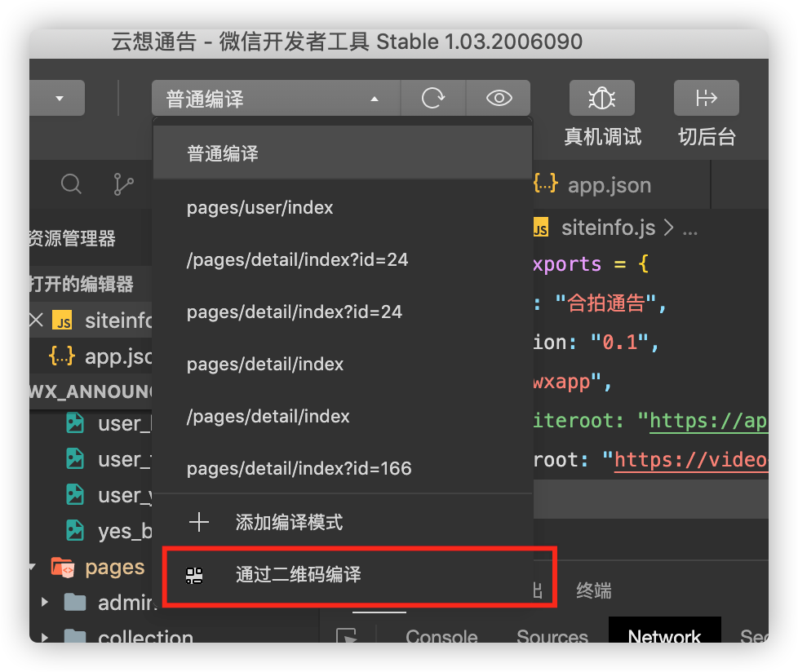Click the https://video root link in code

(691, 461)
